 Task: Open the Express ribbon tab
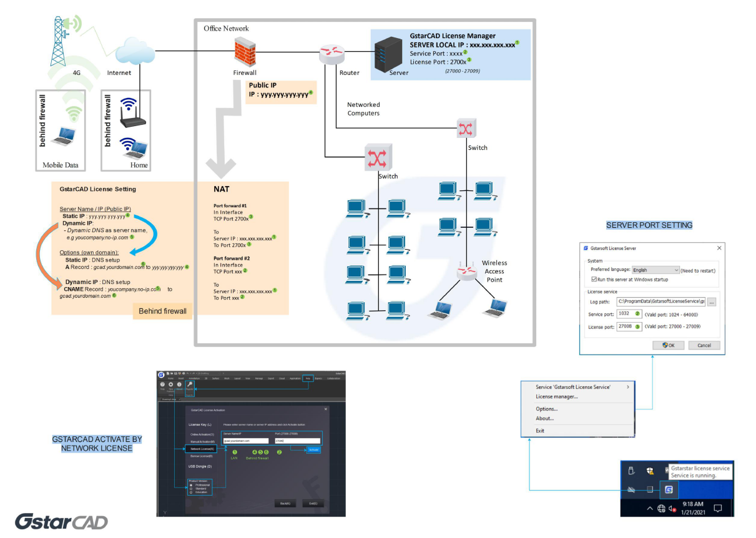(317, 378)
